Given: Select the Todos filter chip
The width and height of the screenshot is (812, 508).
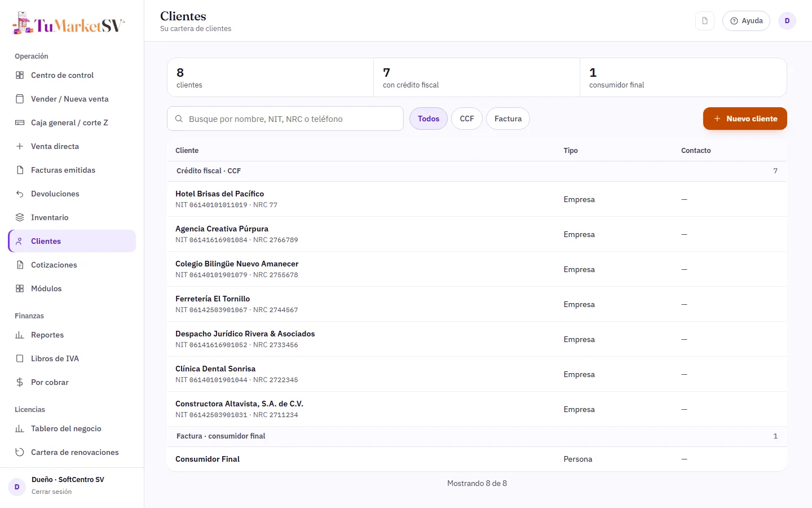Looking at the screenshot, I should [x=429, y=119].
